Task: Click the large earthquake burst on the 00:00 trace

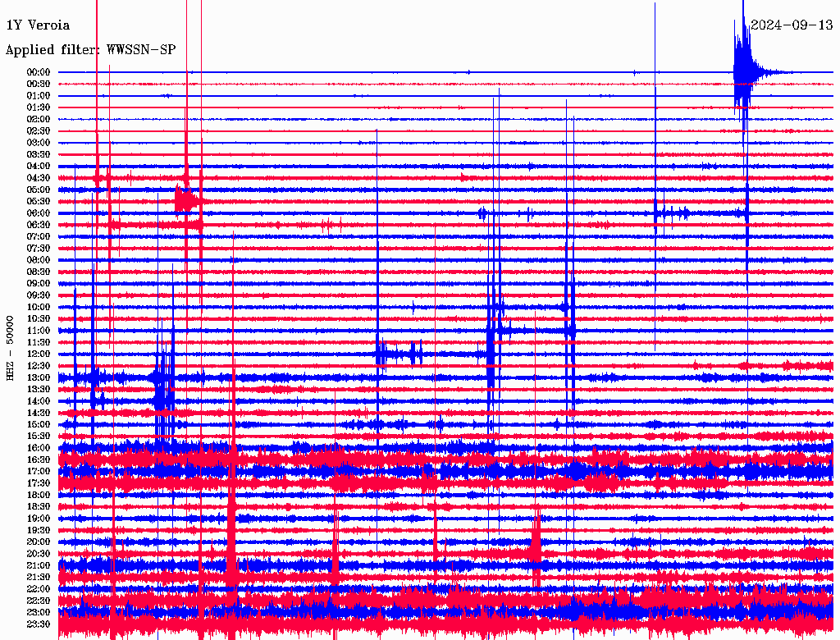Action: coord(746,71)
